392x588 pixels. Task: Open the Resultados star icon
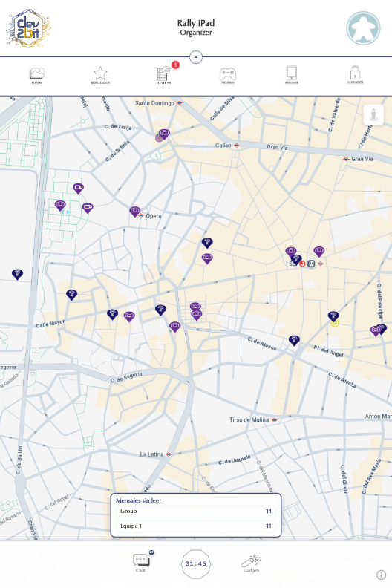tap(100, 75)
